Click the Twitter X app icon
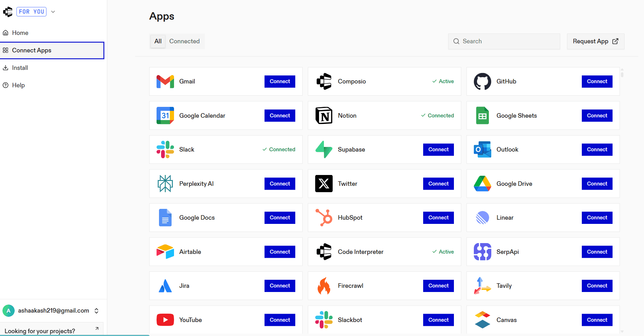Screen dimensions: 644x336 [324, 184]
